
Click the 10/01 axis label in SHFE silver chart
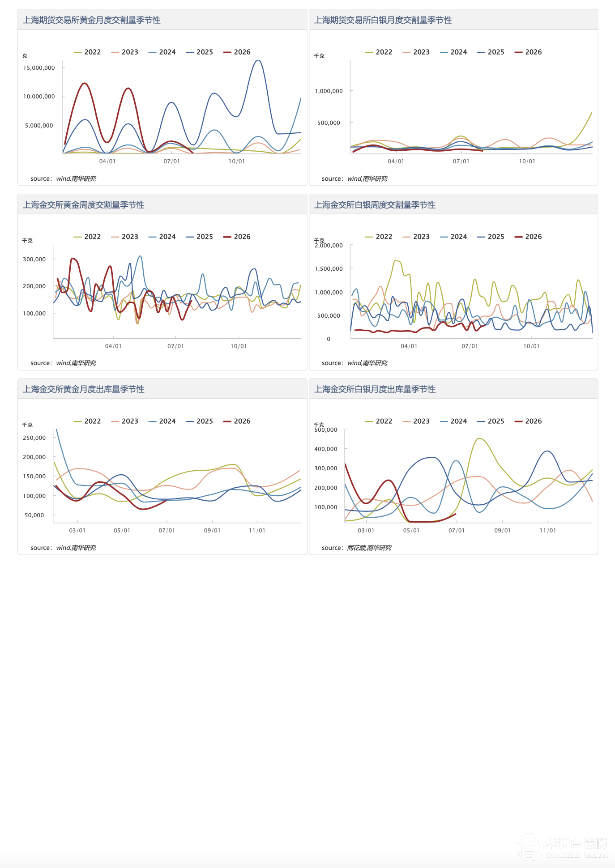pos(527,161)
